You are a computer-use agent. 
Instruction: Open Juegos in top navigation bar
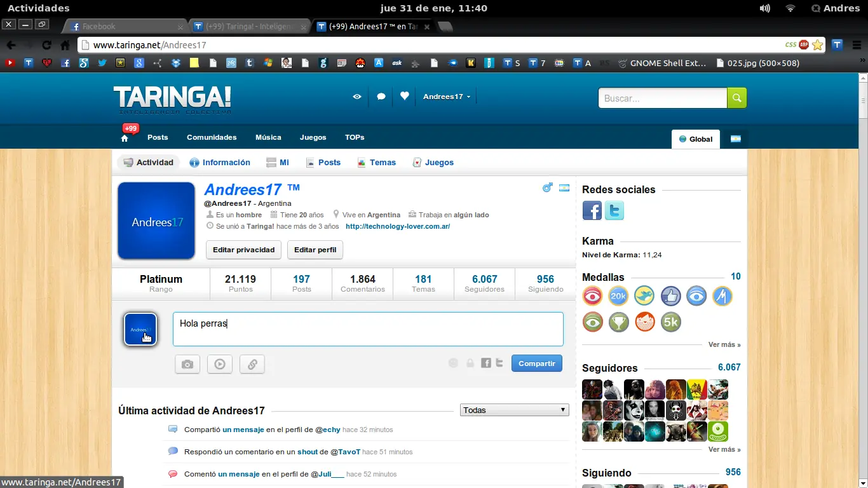(313, 137)
